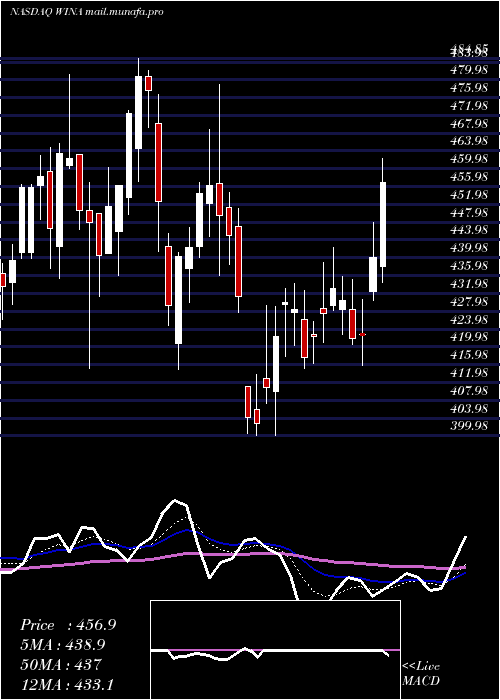Click the Price : 456.9 readout

68,625
